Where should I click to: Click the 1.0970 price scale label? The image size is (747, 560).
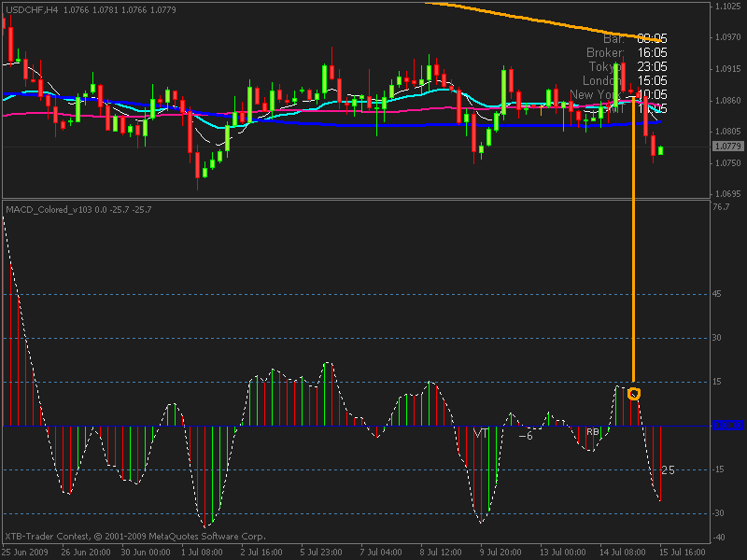click(x=728, y=37)
